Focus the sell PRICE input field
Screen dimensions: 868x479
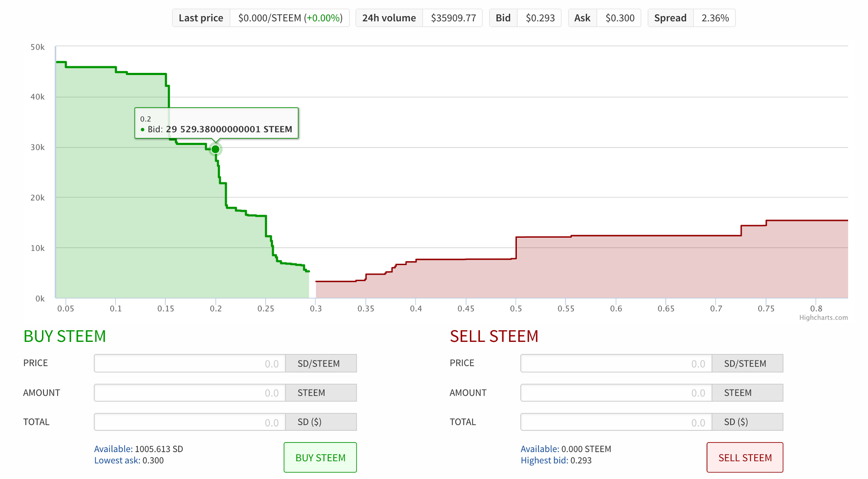[616, 363]
